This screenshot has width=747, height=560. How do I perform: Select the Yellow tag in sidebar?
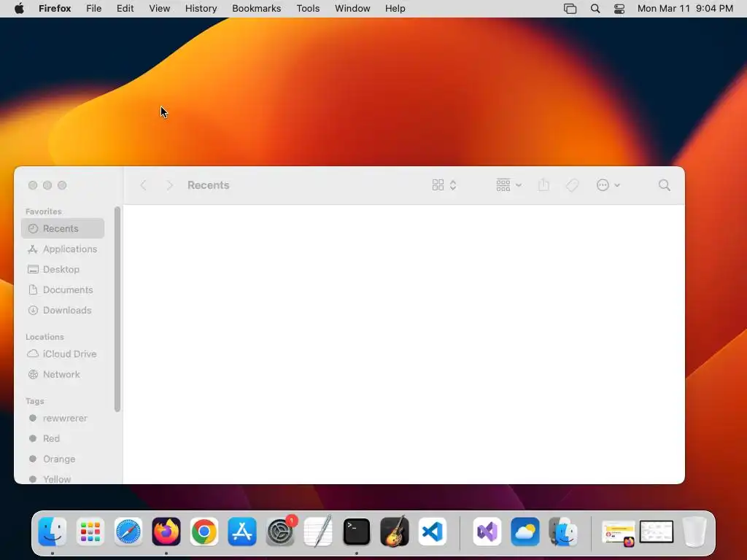[63, 478]
